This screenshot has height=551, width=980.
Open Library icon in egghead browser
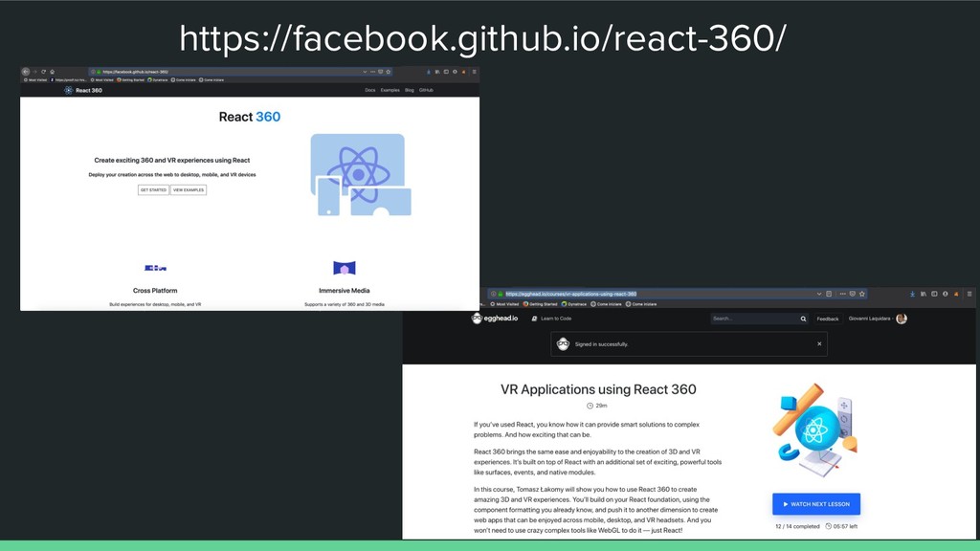(x=924, y=294)
